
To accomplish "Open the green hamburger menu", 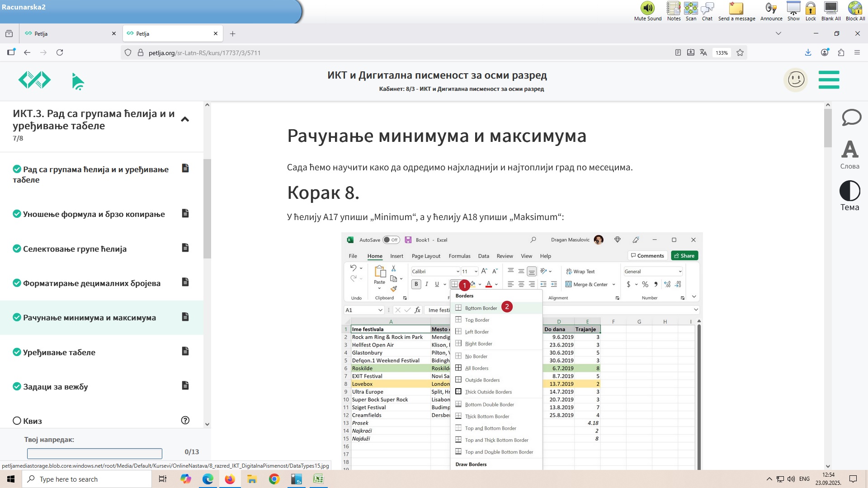I will (x=829, y=80).
